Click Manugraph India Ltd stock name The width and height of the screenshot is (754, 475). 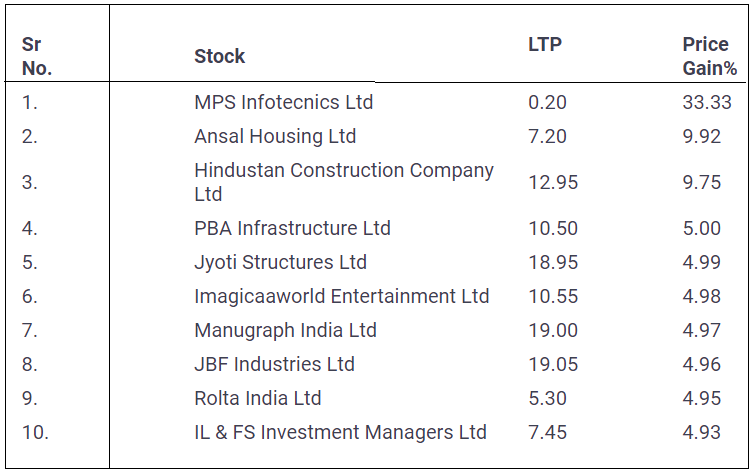point(285,330)
